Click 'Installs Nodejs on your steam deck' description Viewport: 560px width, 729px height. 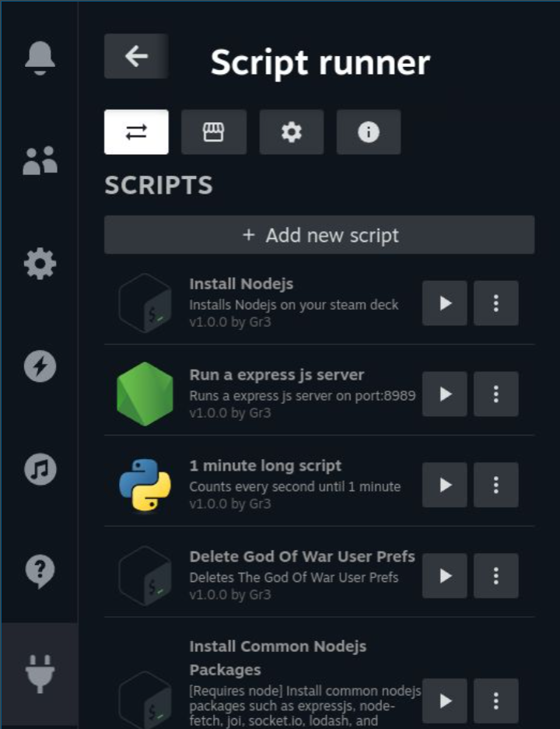click(294, 305)
